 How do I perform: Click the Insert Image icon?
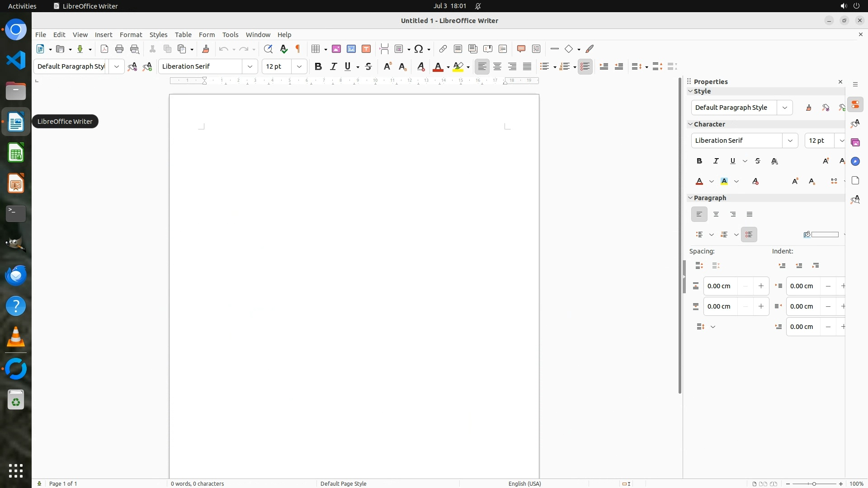coord(336,49)
